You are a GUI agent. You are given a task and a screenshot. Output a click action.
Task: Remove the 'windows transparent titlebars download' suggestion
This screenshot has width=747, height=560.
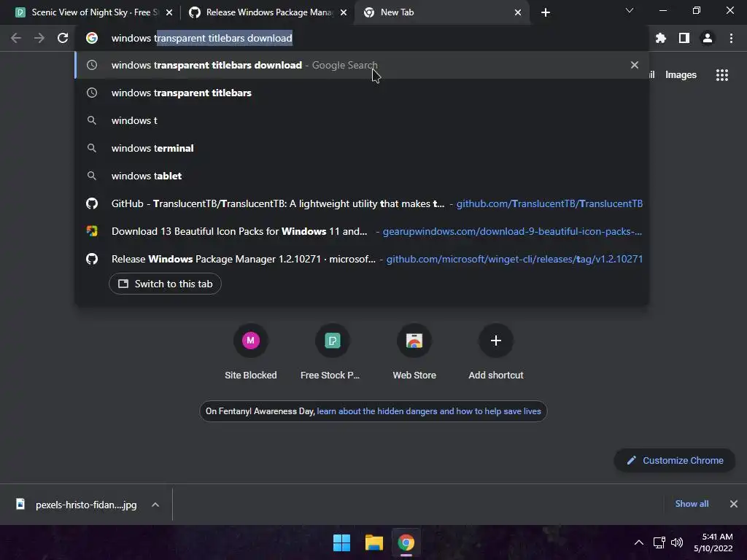pos(635,65)
